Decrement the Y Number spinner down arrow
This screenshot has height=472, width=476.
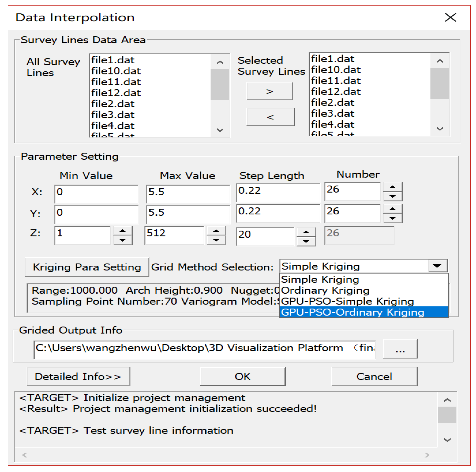(392, 218)
